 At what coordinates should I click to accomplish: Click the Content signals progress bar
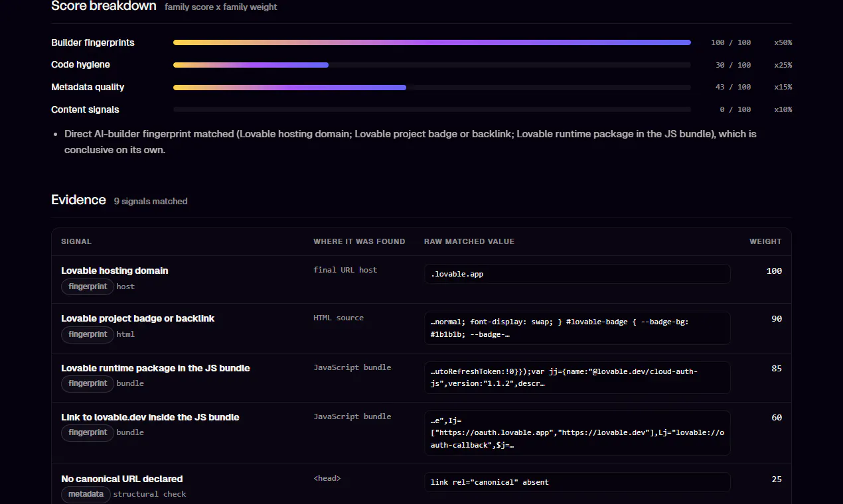pyautogui.click(x=431, y=109)
